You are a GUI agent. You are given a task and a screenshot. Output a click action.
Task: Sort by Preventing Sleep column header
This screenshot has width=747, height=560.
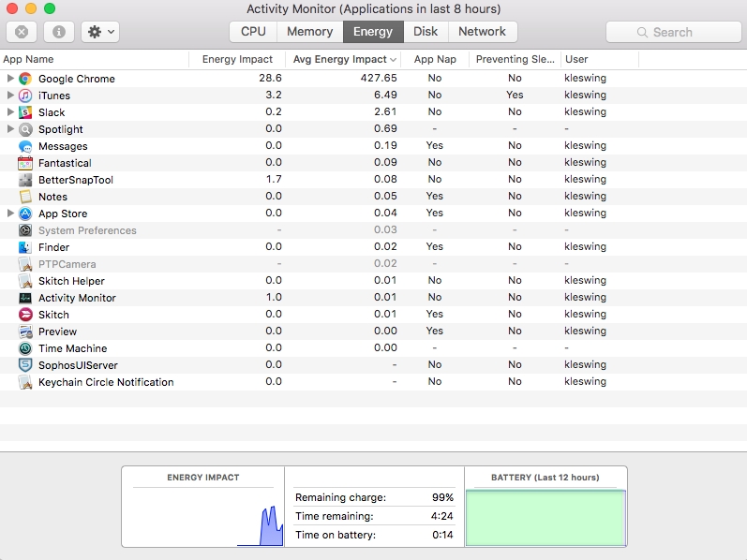pos(515,60)
